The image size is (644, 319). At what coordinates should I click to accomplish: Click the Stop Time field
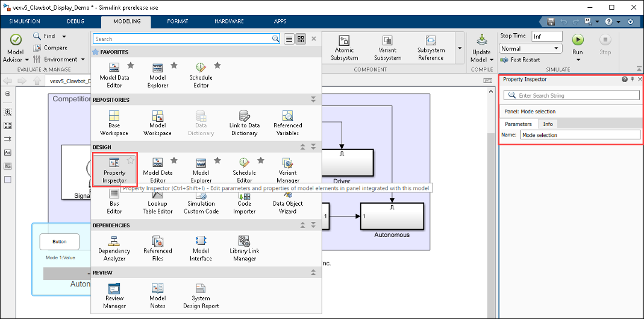click(x=546, y=36)
